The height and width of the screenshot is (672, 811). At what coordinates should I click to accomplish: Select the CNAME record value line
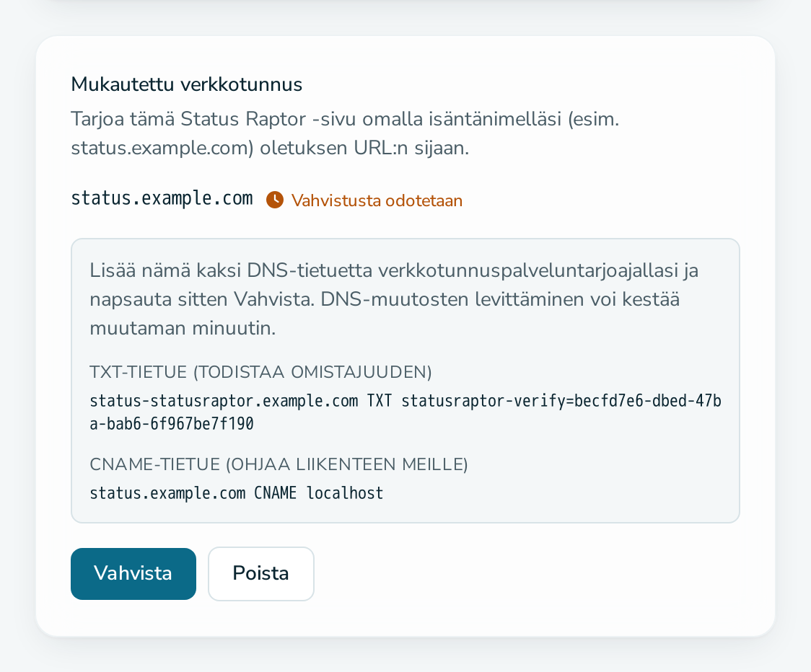click(x=237, y=493)
